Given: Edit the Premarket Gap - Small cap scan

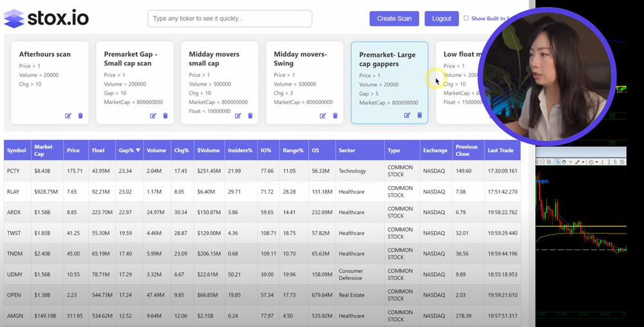Looking at the screenshot, I should (153, 116).
